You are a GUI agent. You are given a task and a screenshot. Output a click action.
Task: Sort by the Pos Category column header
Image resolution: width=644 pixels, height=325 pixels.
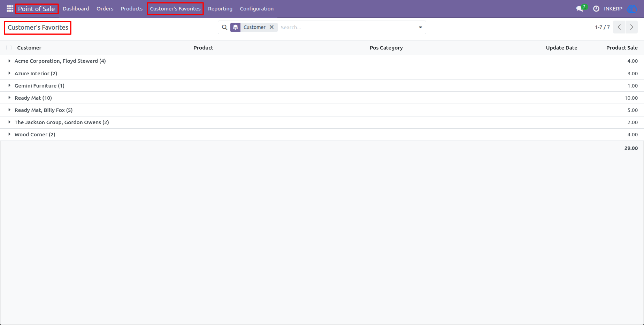pyautogui.click(x=386, y=48)
